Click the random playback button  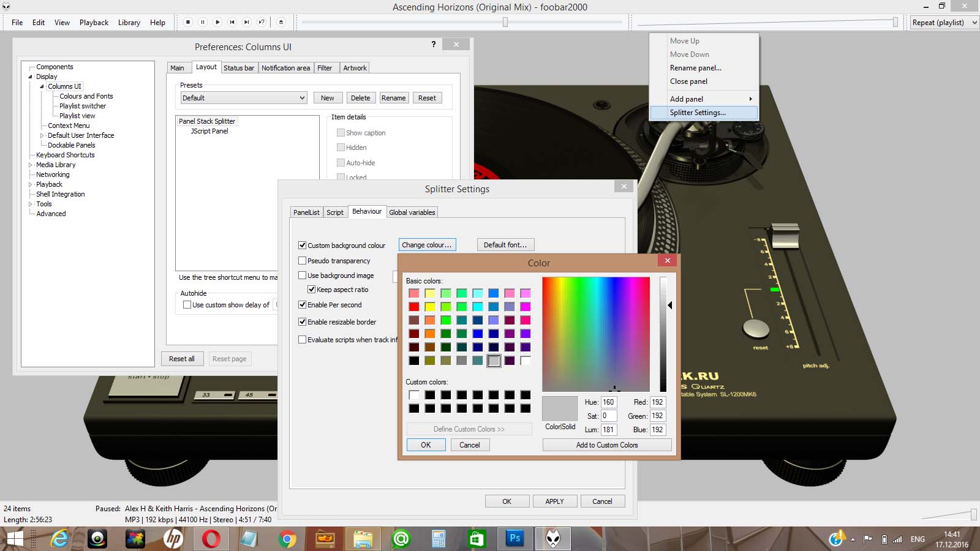pos(262,22)
